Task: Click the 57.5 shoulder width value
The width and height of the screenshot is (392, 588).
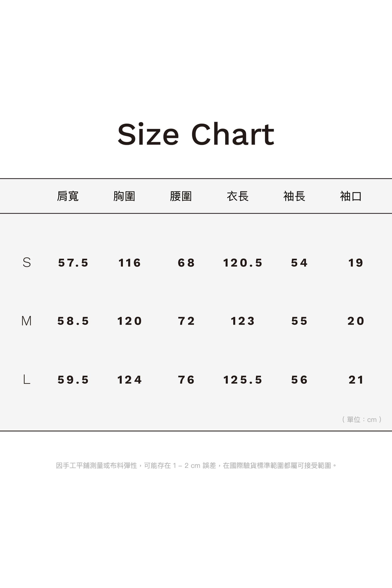Action: (x=73, y=263)
